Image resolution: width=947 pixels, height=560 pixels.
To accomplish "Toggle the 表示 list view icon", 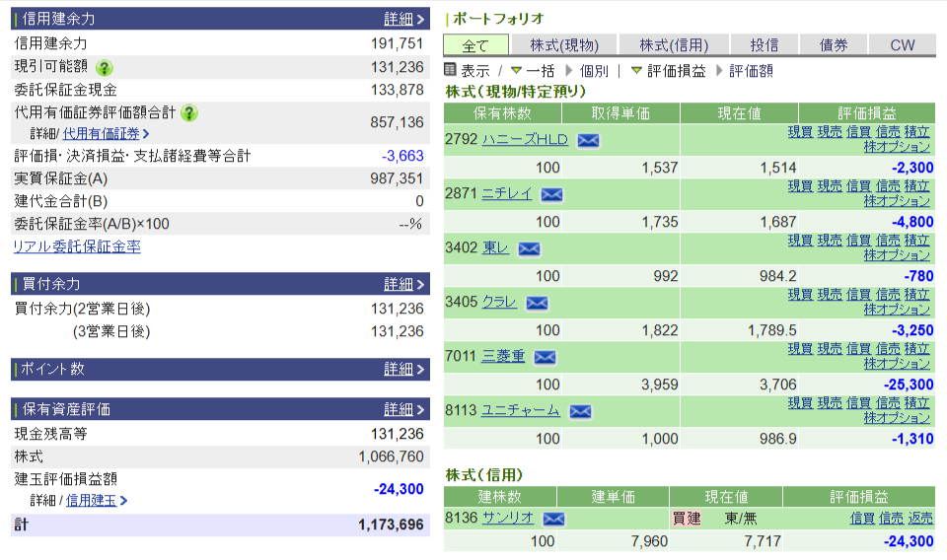I will [x=451, y=70].
